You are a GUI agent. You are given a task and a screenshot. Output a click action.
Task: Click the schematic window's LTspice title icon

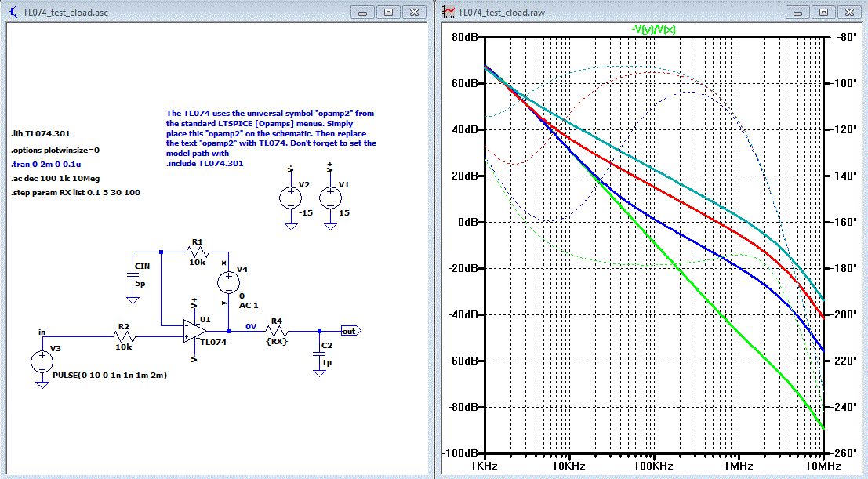coord(13,13)
